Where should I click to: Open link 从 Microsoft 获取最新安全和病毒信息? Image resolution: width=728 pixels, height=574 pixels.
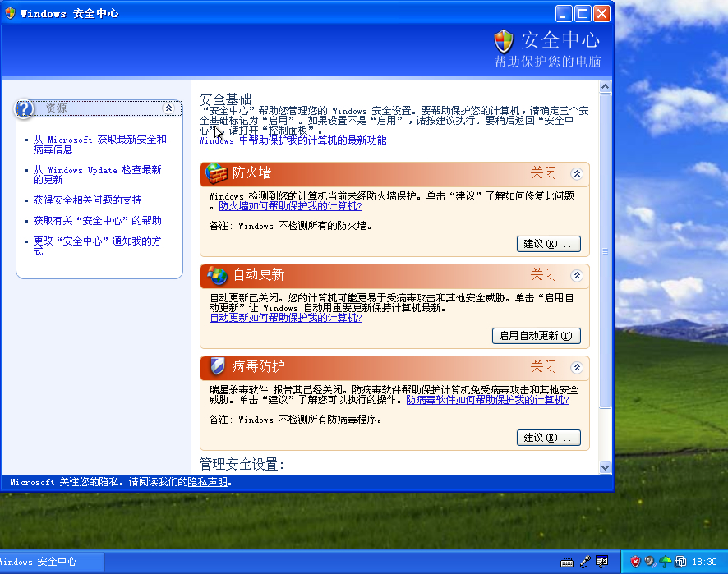tap(99, 145)
